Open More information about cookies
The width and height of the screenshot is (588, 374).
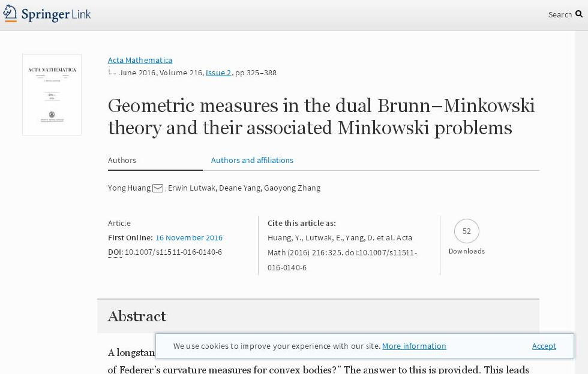414,346
